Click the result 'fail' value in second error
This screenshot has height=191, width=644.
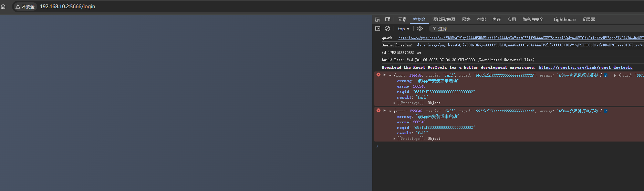422,133
